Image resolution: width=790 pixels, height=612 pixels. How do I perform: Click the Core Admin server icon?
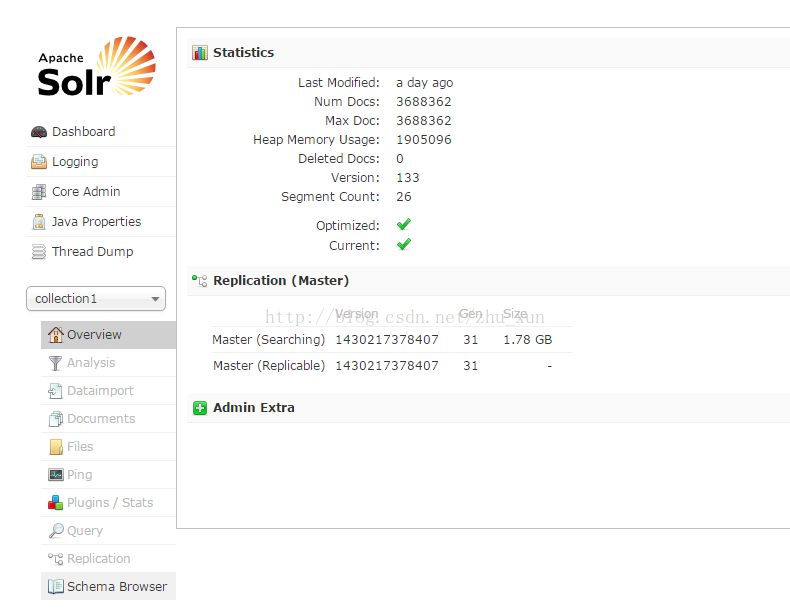pos(39,192)
